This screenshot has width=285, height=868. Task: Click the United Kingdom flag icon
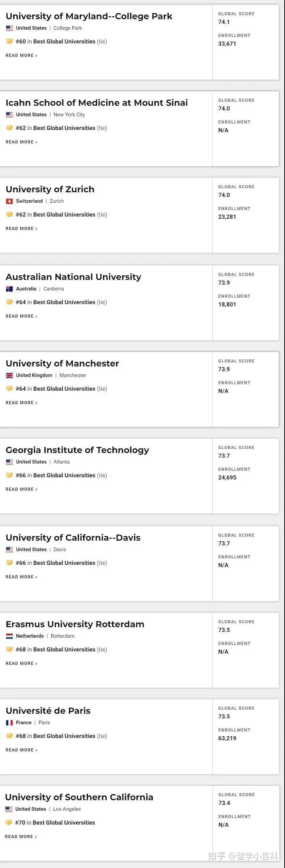9,375
